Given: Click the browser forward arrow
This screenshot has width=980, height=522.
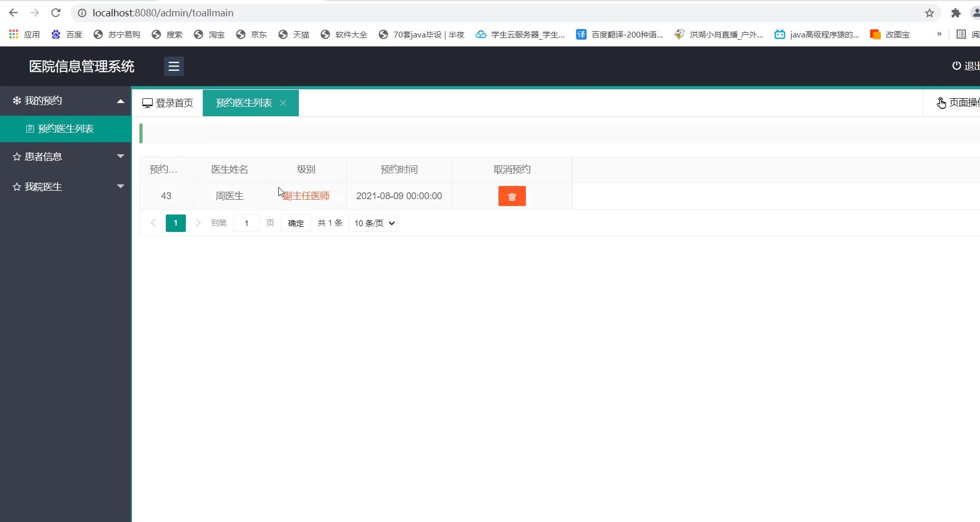Looking at the screenshot, I should point(35,13).
